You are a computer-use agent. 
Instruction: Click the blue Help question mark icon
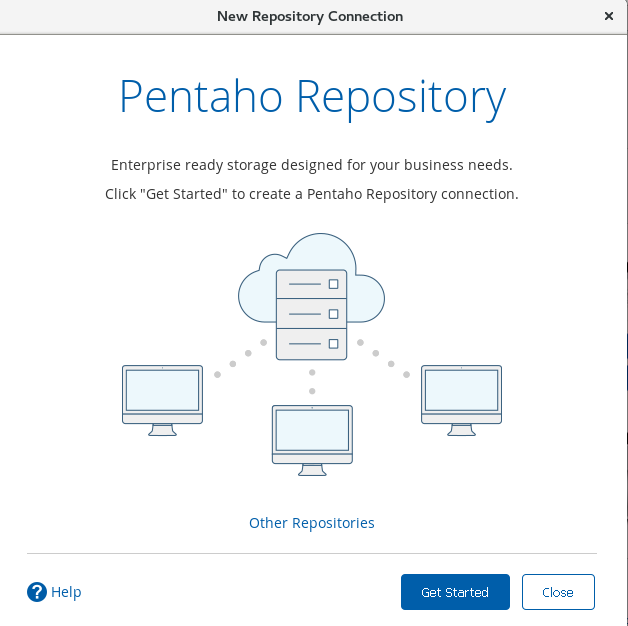tap(37, 592)
